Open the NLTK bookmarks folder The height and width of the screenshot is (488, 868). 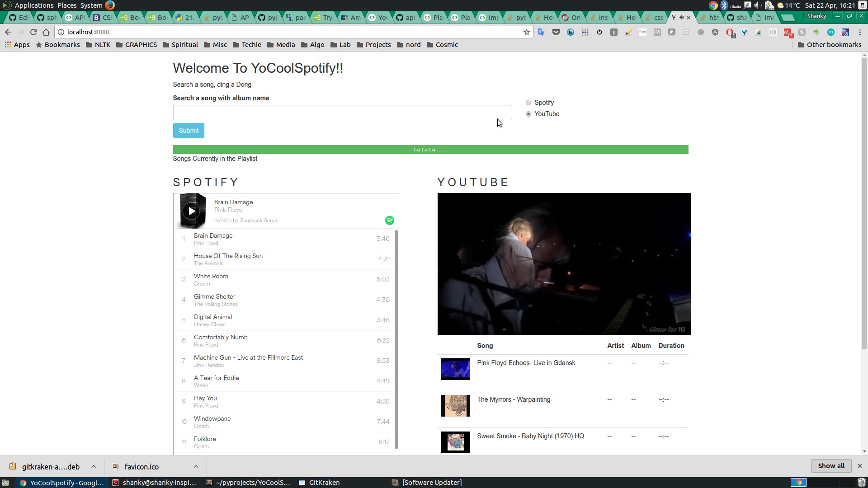(98, 45)
